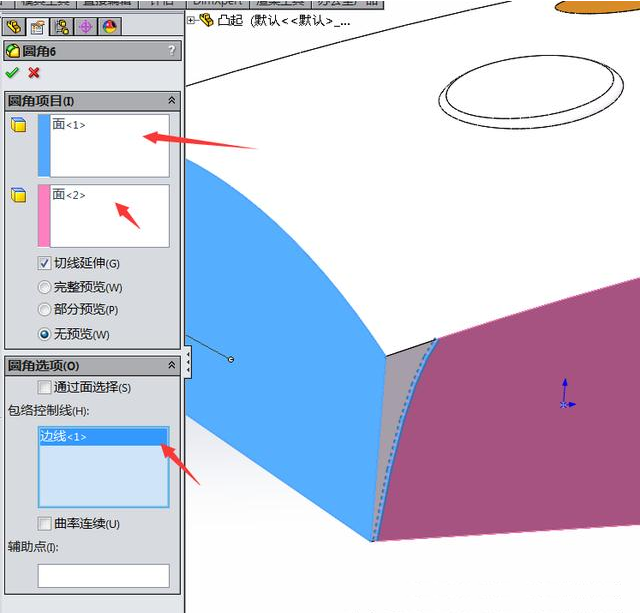Click the pink face-set color bar

coord(44,216)
